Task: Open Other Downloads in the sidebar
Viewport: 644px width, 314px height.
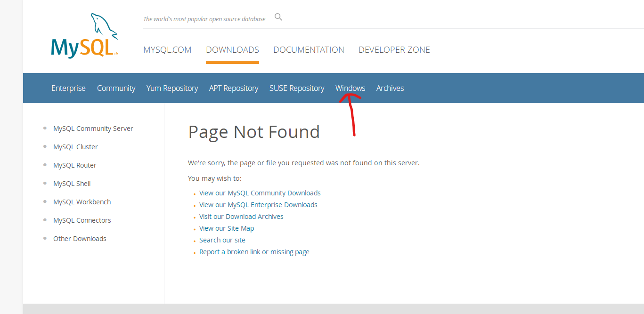Action: coord(80,239)
